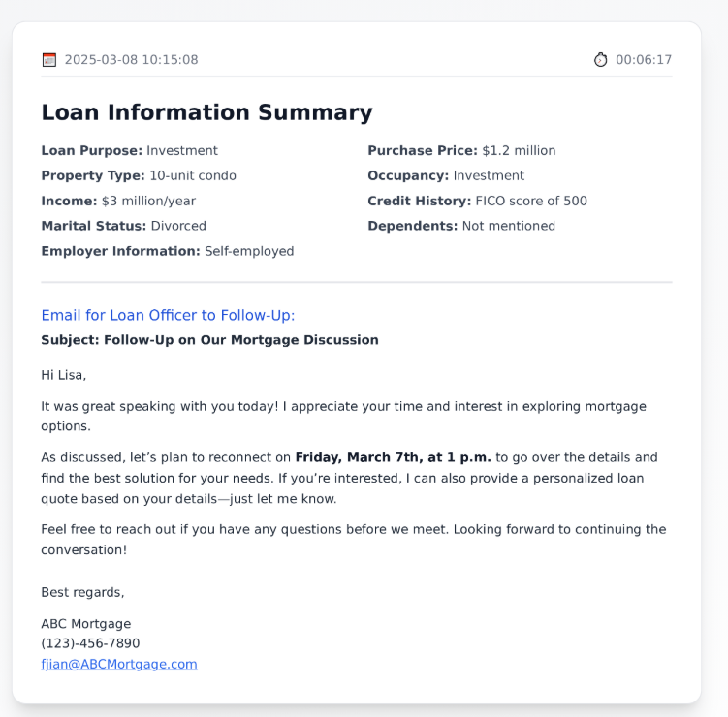Select the Marital Status Divorced field
The image size is (728, 717).
click(123, 226)
